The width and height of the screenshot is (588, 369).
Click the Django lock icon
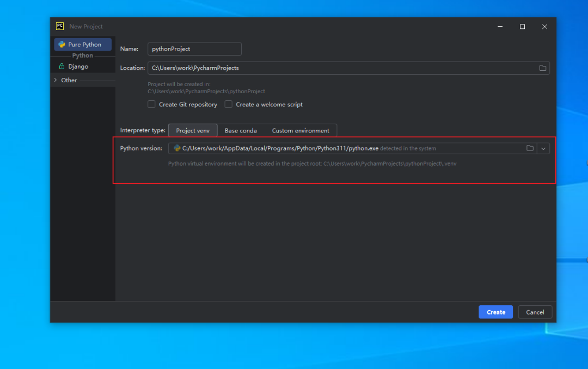point(62,66)
